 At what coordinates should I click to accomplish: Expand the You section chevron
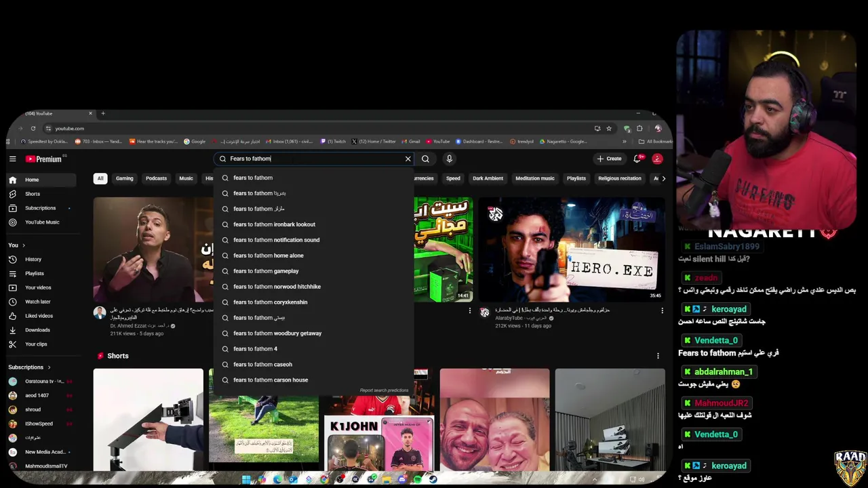point(24,245)
